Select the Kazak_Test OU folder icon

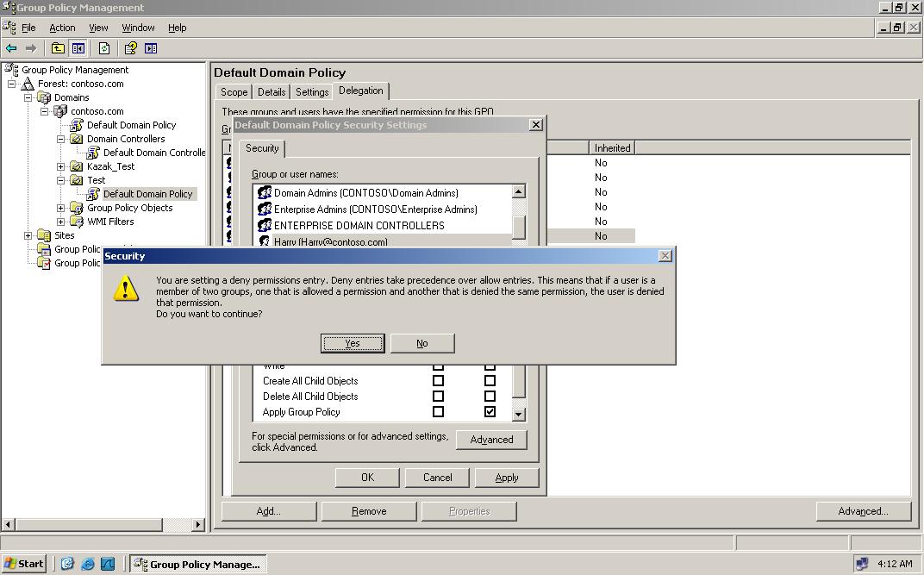(77, 166)
